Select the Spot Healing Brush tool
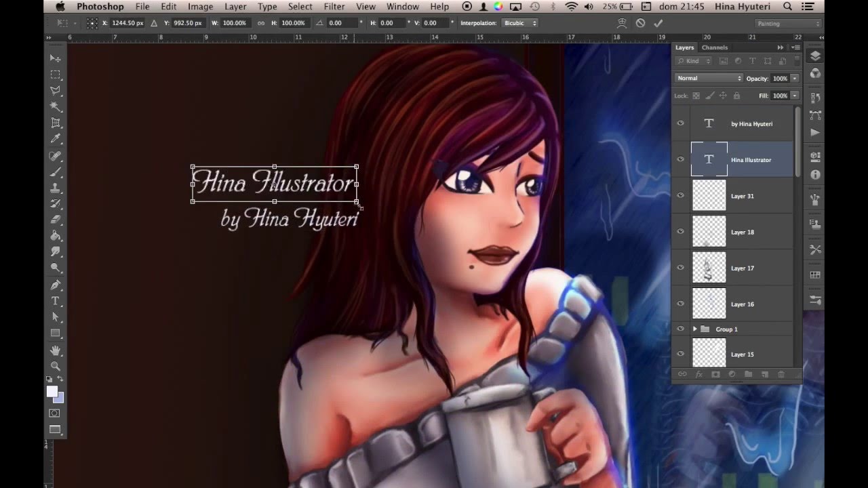 (56, 156)
